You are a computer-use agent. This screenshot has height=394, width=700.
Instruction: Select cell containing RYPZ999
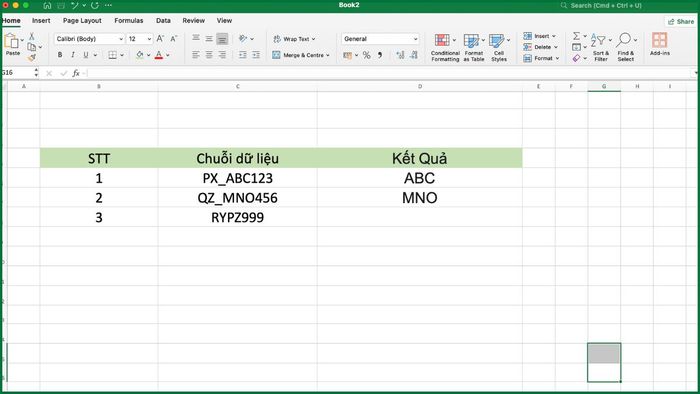tap(238, 217)
